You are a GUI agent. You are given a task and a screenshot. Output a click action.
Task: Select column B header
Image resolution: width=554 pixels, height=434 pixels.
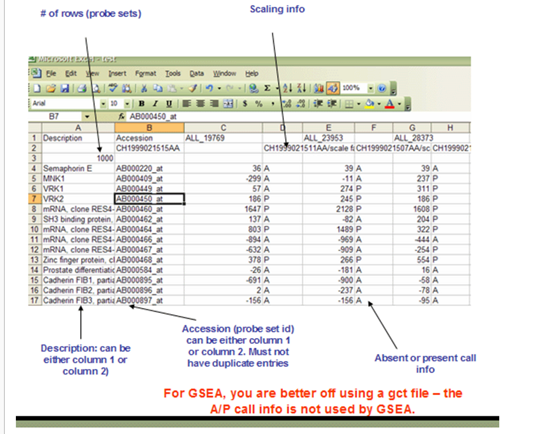point(149,128)
